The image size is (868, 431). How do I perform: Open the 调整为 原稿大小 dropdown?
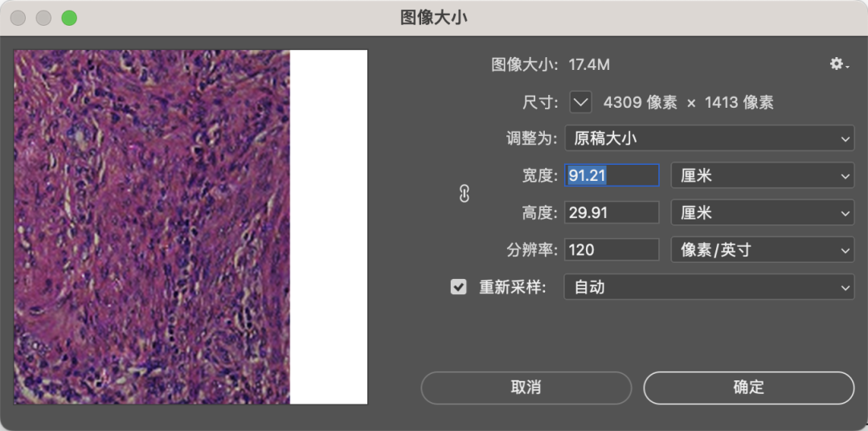point(709,138)
